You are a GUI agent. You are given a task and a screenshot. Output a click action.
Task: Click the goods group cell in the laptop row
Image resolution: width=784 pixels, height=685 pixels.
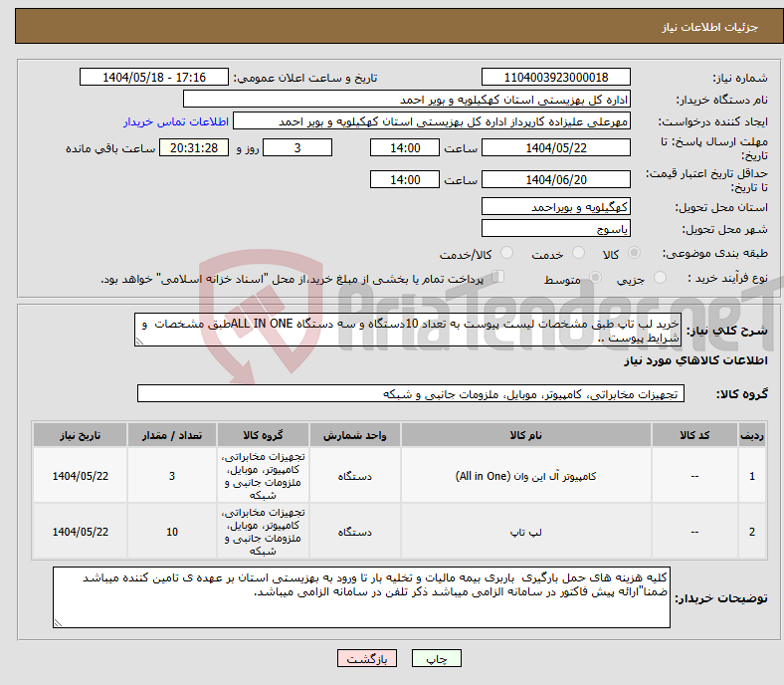point(263,532)
